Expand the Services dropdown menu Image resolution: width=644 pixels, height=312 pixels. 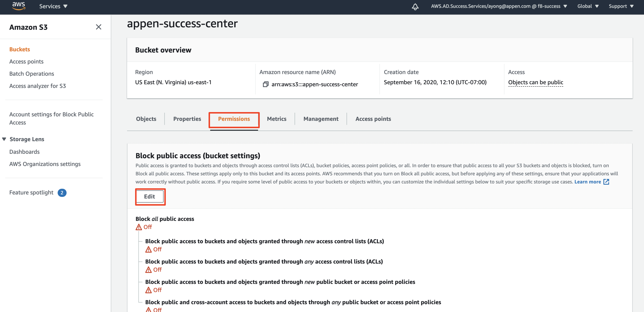tap(53, 6)
